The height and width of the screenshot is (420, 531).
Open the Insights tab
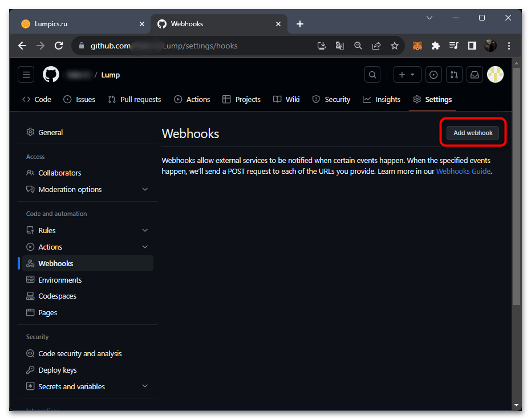[x=382, y=100]
